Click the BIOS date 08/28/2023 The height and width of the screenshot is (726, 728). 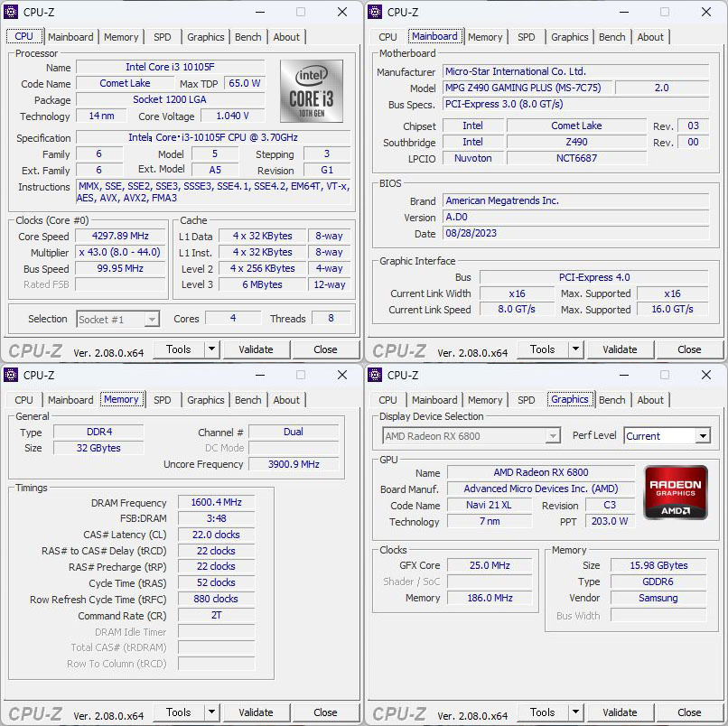click(x=575, y=233)
